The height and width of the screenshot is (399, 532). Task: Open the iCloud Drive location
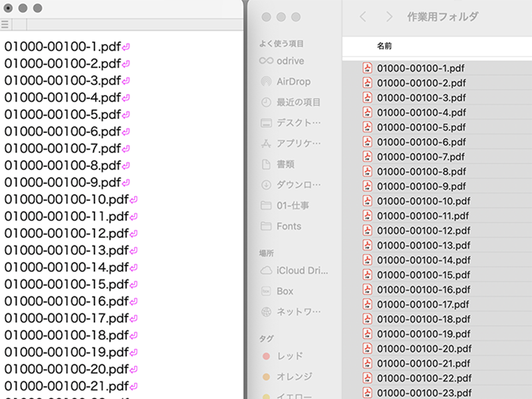302,271
